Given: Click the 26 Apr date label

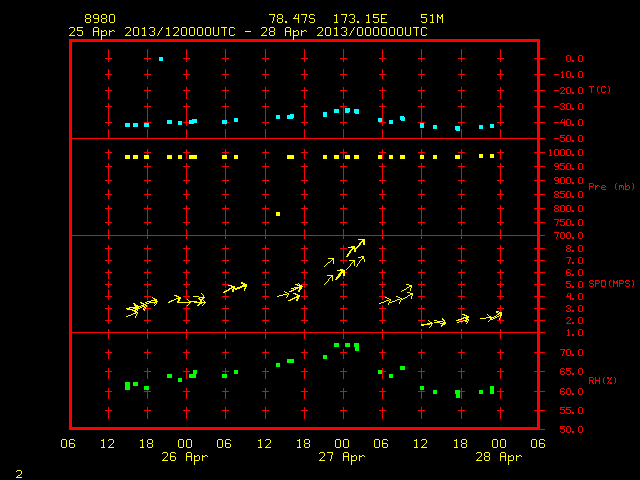Looking at the screenshot, I should [x=184, y=457].
